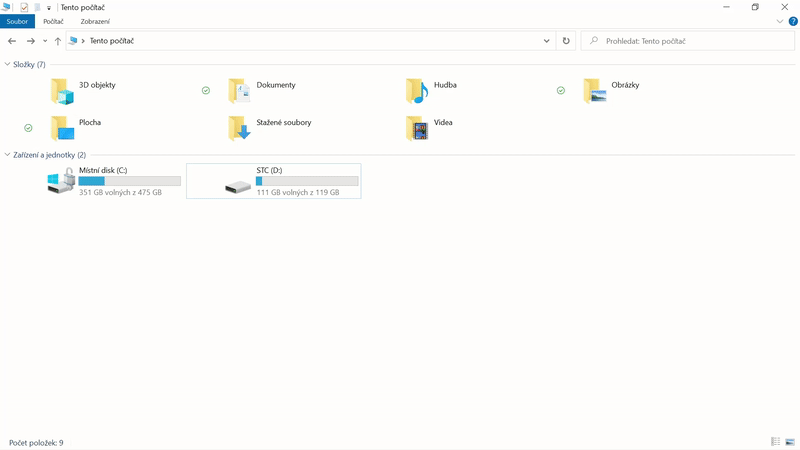Open the Hudba music folder

click(x=417, y=92)
